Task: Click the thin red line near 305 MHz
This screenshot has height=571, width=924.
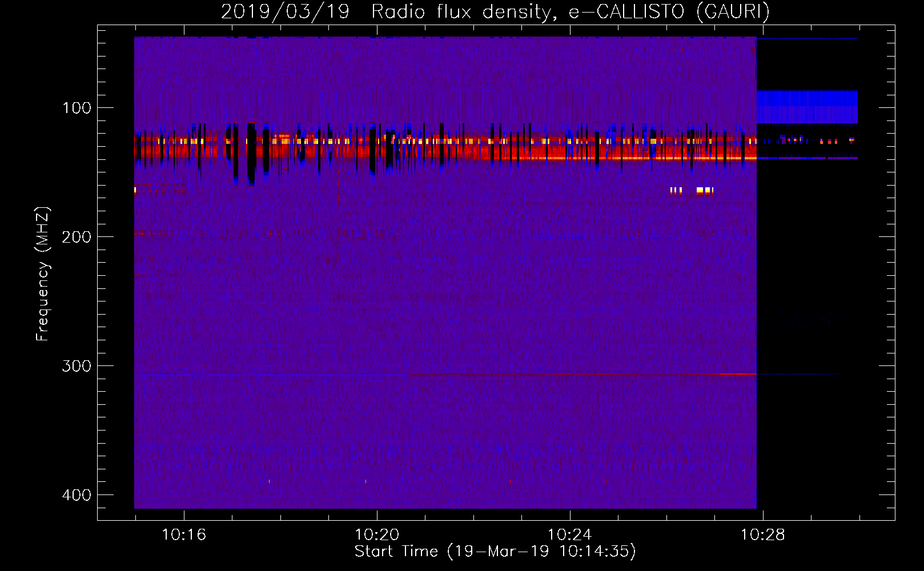Action: 582,375
